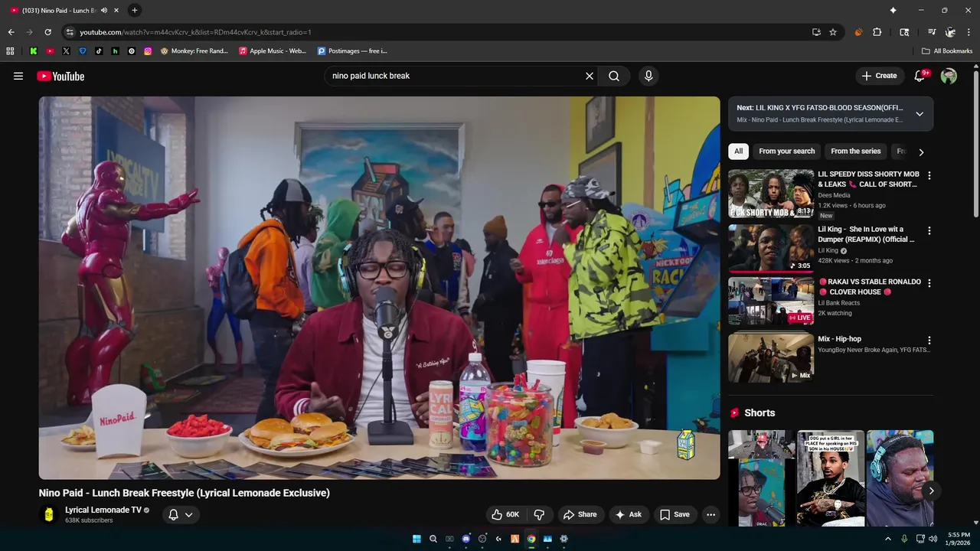Open the Windows Start menu
980x551 pixels.
click(x=416, y=539)
